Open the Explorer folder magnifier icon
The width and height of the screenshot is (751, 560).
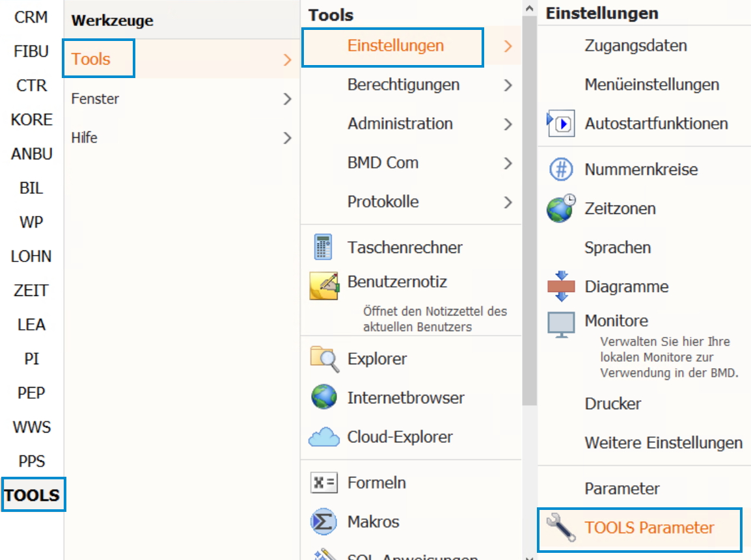tap(325, 359)
